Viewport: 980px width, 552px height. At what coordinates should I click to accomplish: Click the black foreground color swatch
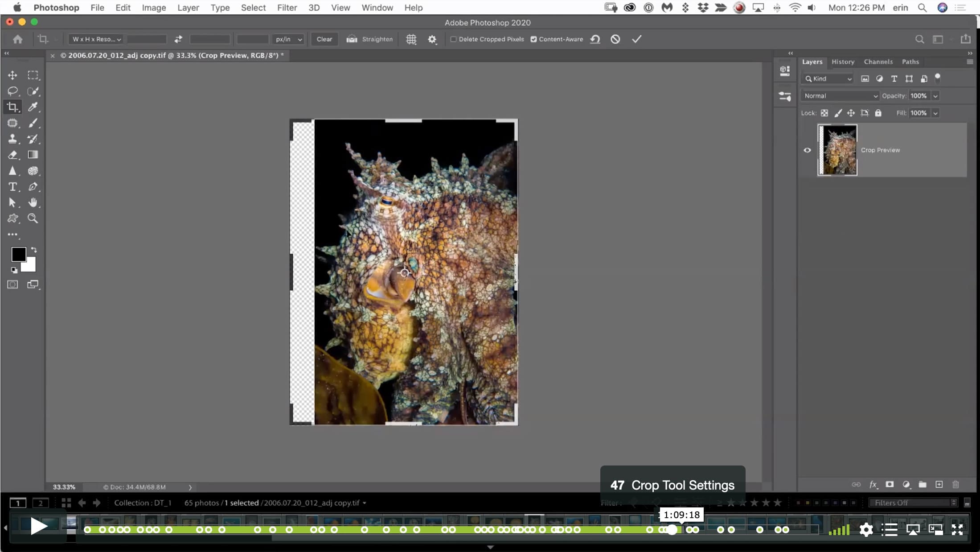pyautogui.click(x=18, y=255)
